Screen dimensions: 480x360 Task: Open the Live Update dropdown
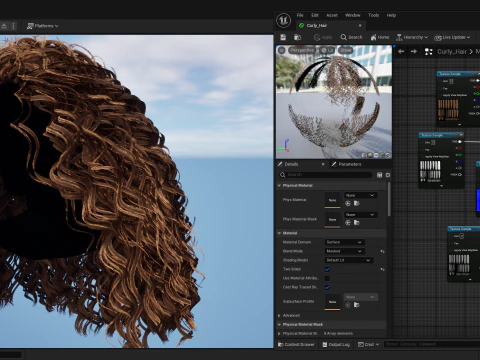pos(452,37)
